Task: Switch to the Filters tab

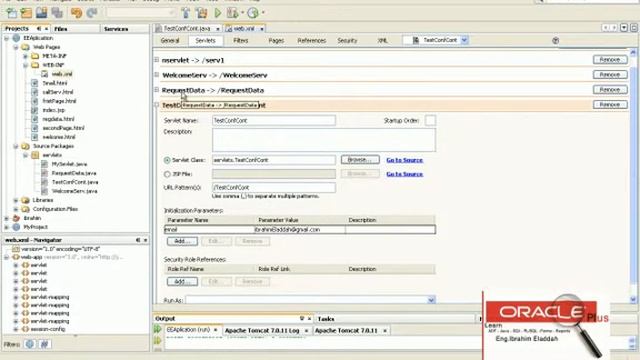Action: 240,40
